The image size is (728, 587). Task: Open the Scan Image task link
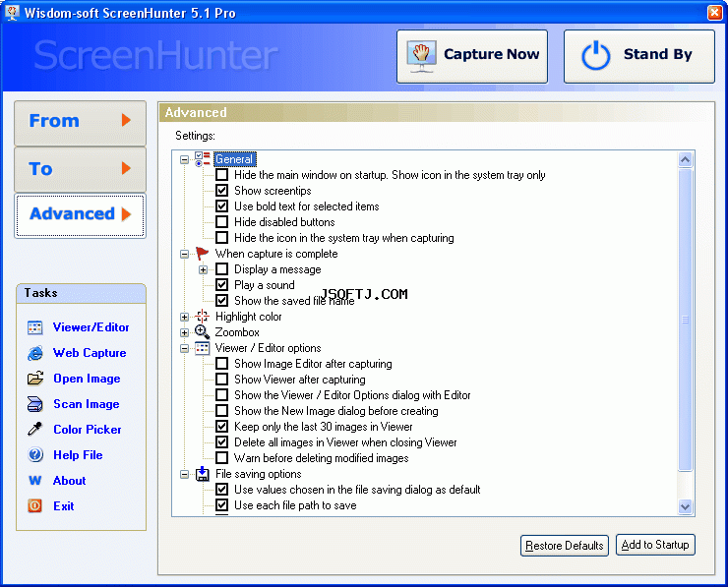tap(87, 404)
